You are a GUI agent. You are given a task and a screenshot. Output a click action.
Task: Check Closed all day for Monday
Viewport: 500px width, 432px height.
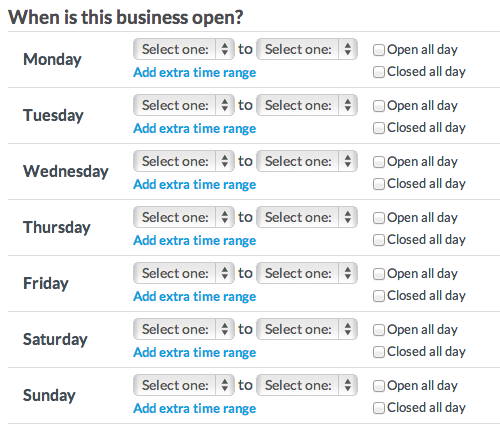(379, 72)
